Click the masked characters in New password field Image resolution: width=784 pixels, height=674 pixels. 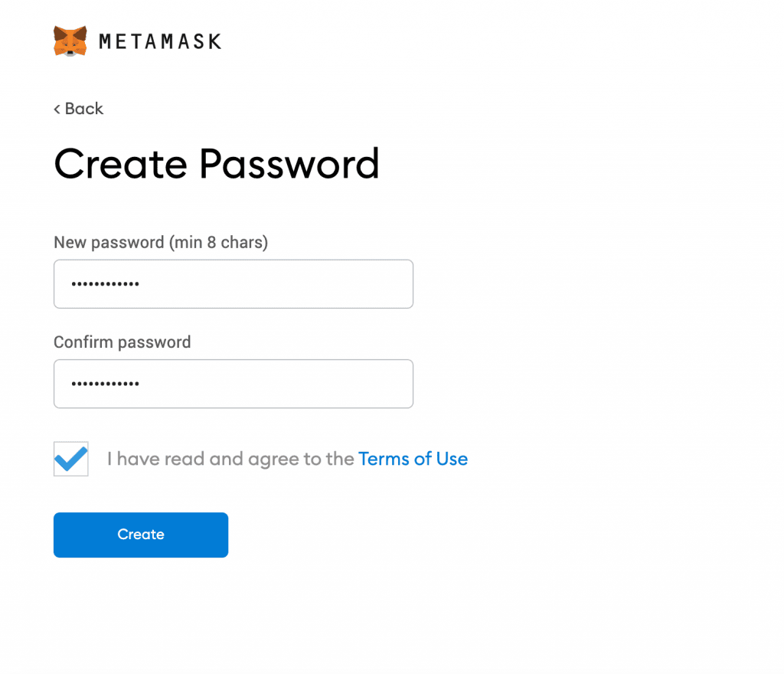[105, 284]
